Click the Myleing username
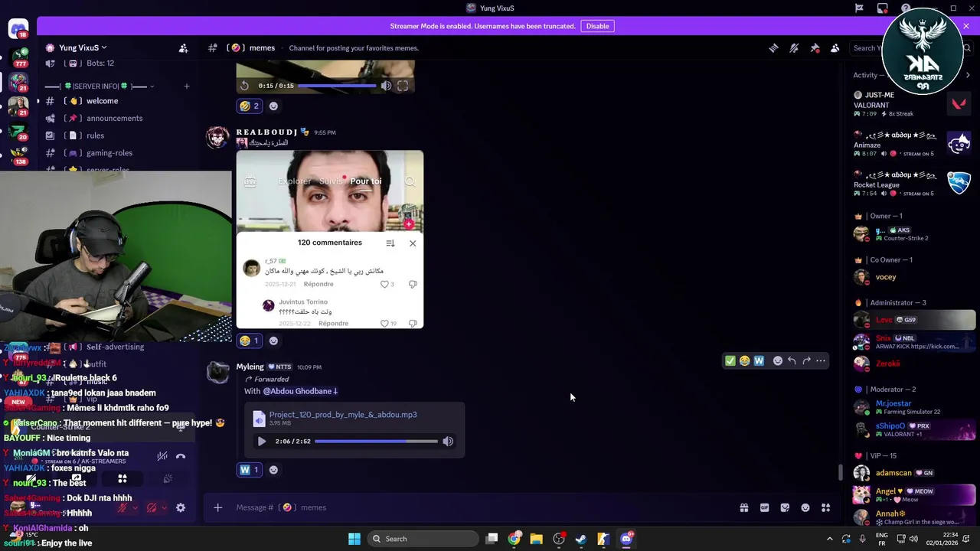980x551 pixels. tap(250, 367)
